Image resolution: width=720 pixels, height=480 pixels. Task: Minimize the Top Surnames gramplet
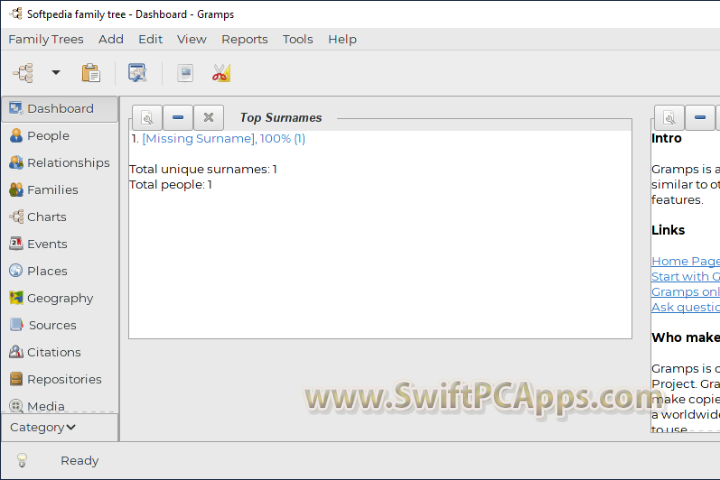(178, 118)
